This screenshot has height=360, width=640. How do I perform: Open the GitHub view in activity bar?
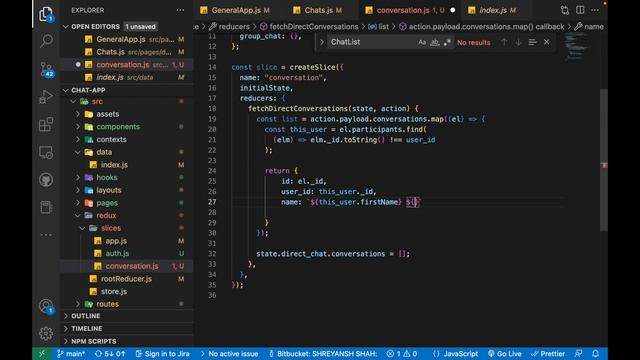46,180
